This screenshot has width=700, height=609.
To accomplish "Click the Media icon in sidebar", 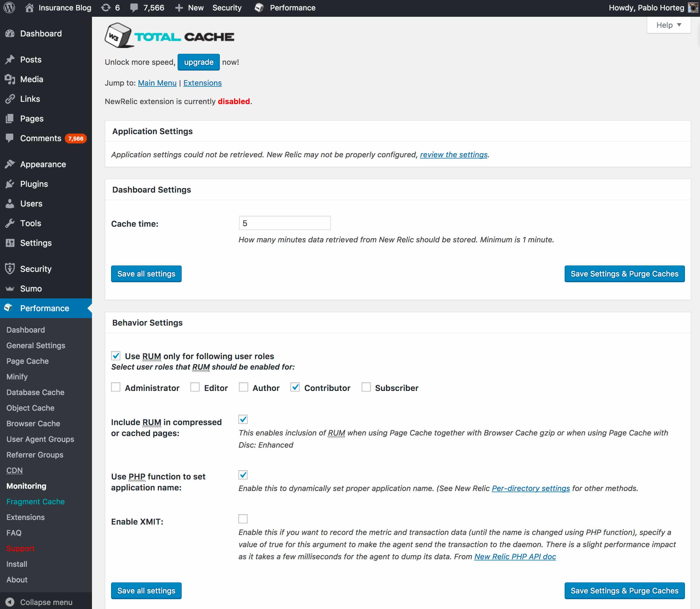I will coord(10,79).
